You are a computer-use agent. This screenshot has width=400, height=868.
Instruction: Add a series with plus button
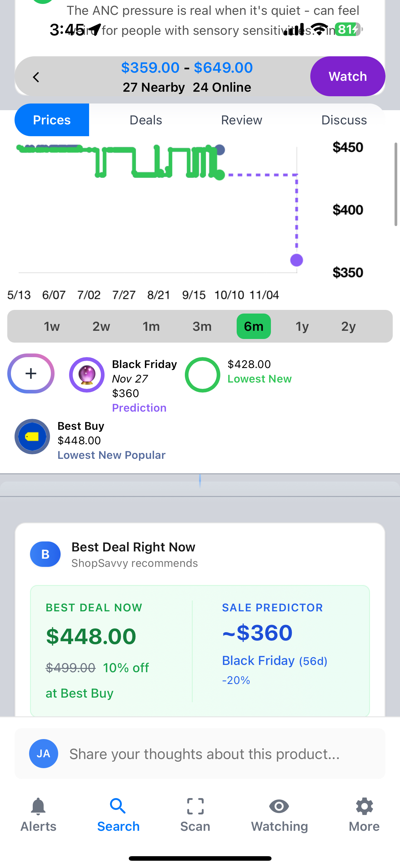(x=31, y=373)
